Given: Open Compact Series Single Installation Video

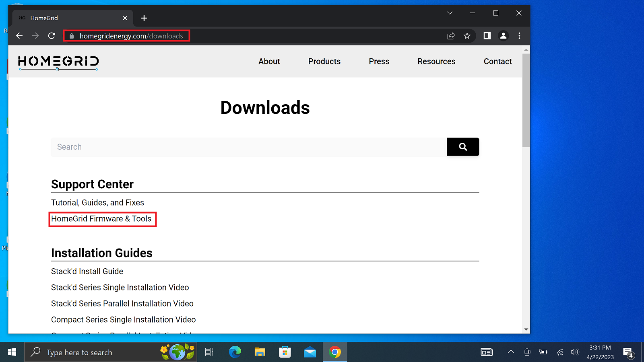Looking at the screenshot, I should point(124,320).
